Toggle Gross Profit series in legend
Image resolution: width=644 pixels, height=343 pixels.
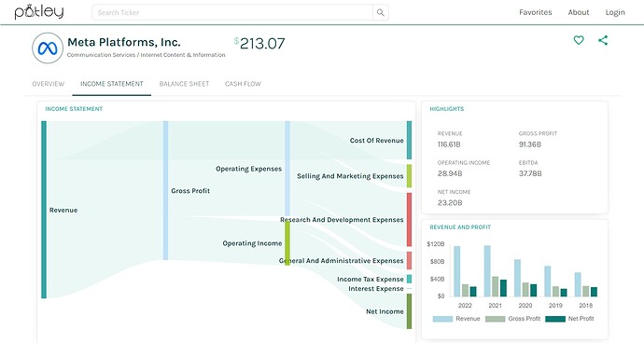click(512, 319)
